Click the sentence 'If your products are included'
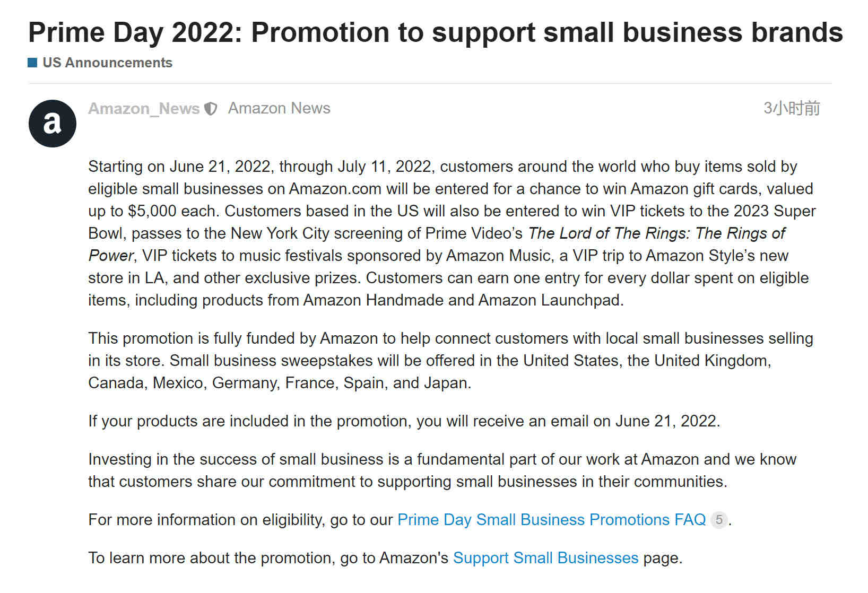 coord(404,421)
